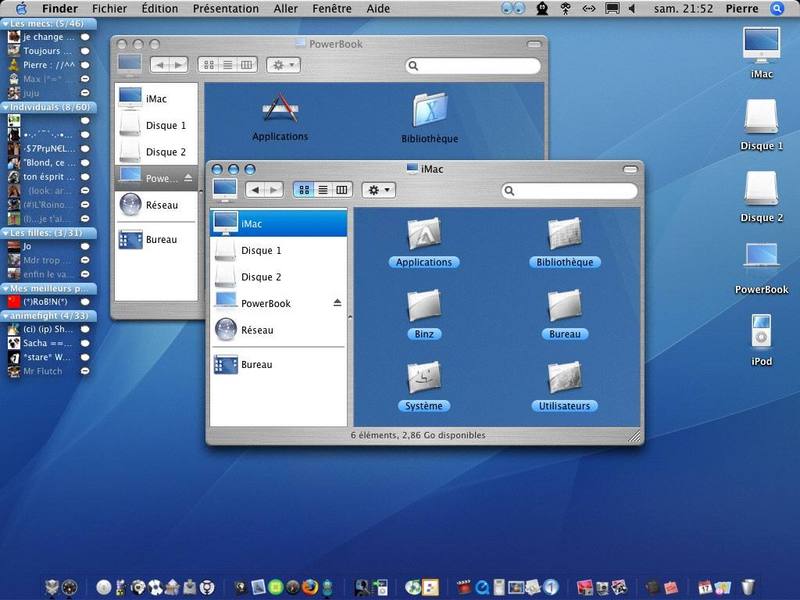The image size is (800, 600).
Task: Go forward in iMac window
Action: (274, 190)
